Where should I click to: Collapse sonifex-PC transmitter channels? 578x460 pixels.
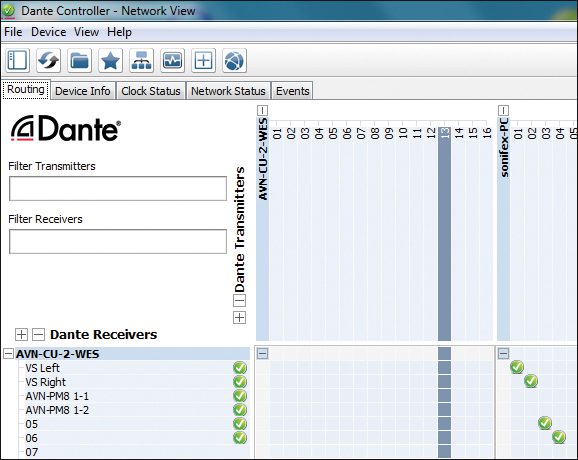(x=504, y=110)
